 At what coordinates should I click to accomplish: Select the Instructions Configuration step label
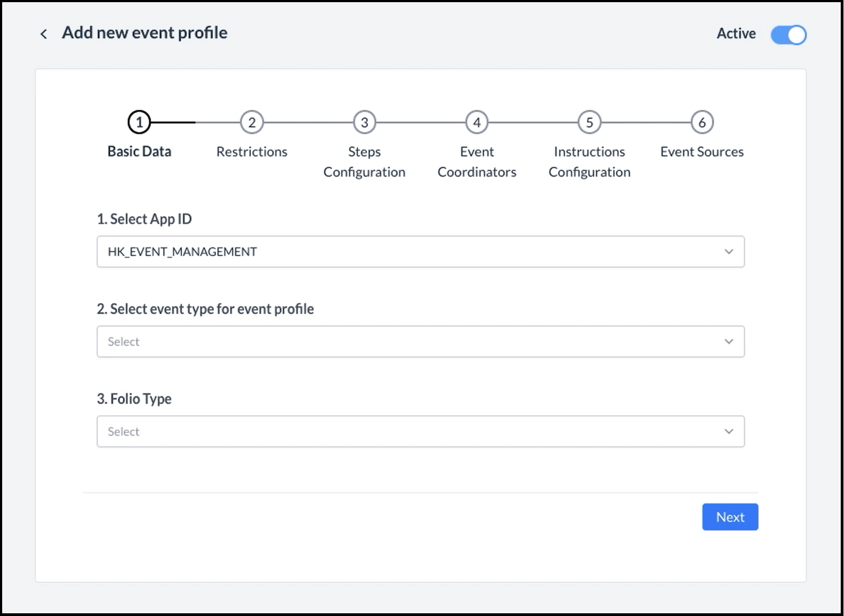589,162
